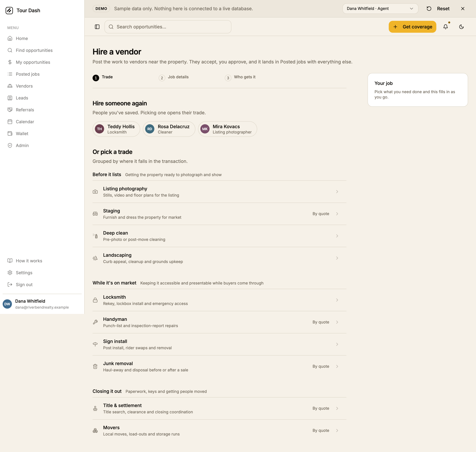
Task: Open Locksmith trade using its chevron
Action: coord(337,300)
